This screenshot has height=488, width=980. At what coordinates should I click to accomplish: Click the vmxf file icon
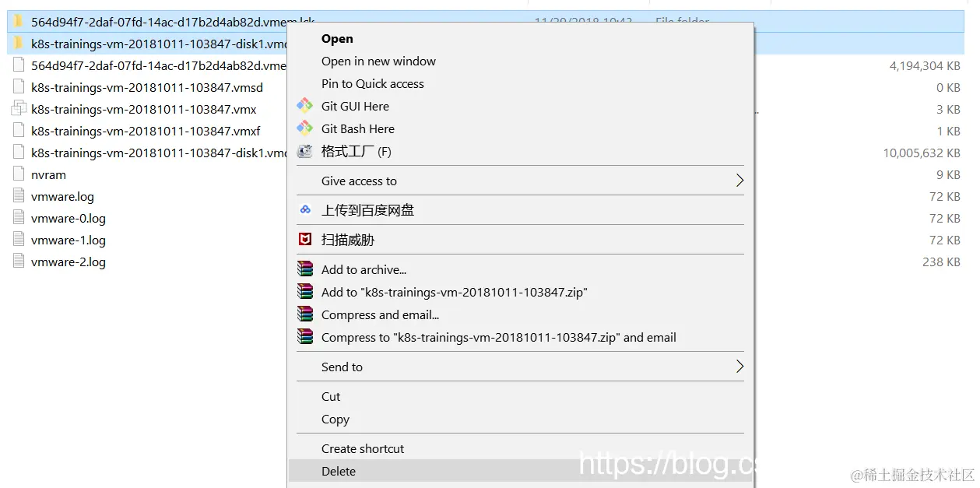coord(19,131)
